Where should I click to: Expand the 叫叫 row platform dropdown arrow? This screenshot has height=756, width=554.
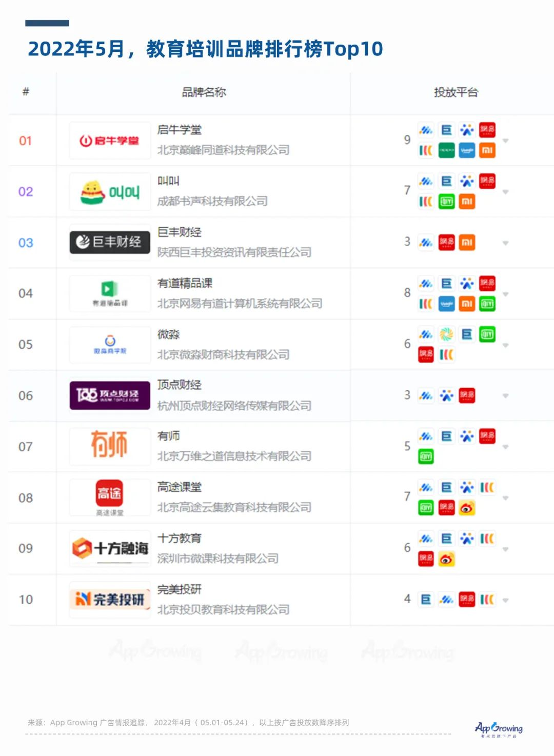(505, 192)
